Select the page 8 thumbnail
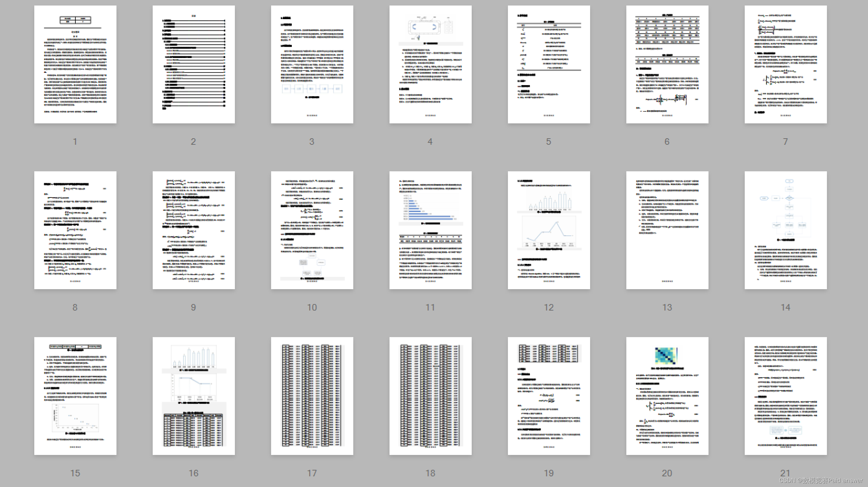The width and height of the screenshot is (868, 487). coord(75,230)
